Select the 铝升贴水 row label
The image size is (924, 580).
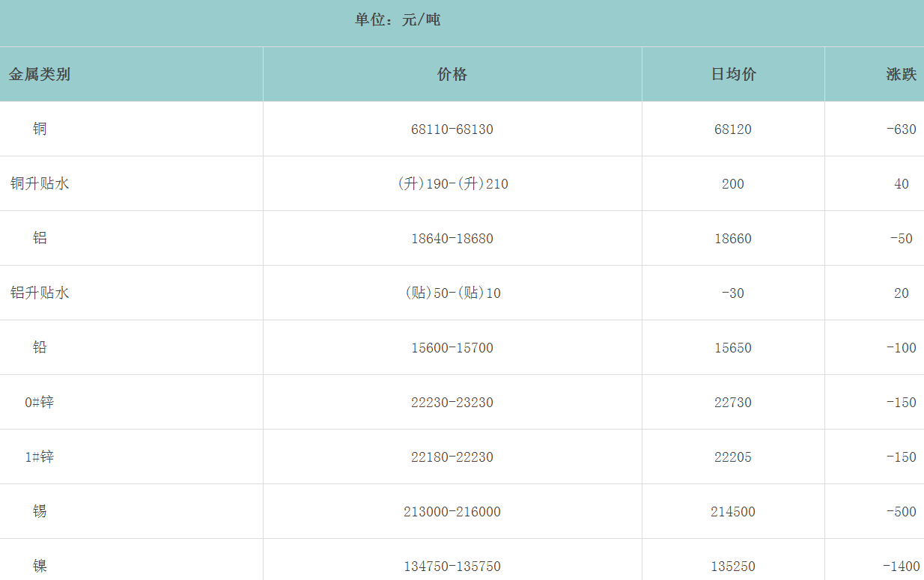click(x=40, y=293)
